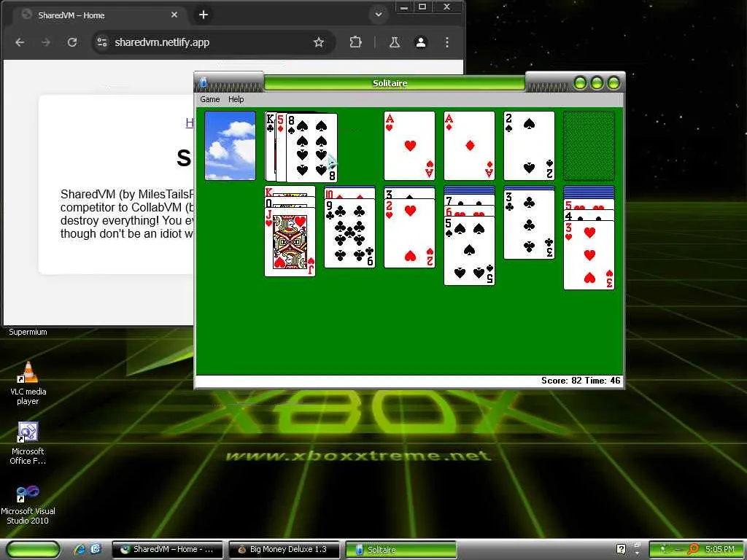Click the taskbar clock showing 5:05 PM
The image size is (747, 560).
pyautogui.click(x=719, y=549)
